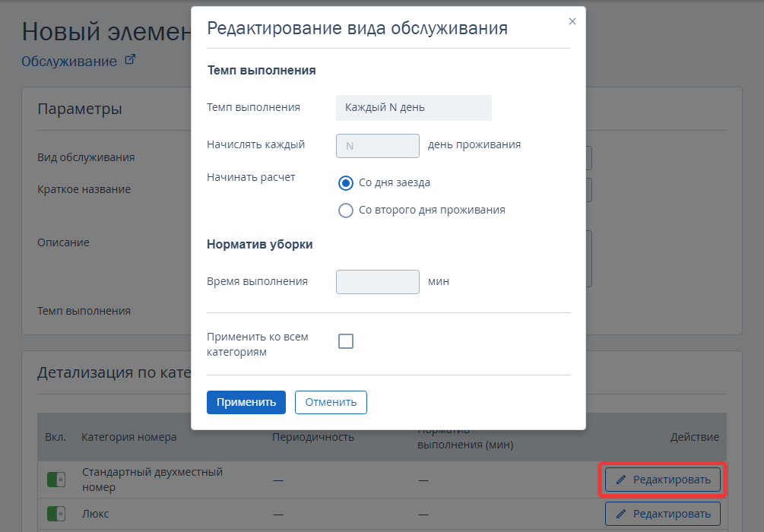
Task: Edit the Стандартный двухместный номер row
Action: pyautogui.click(x=663, y=480)
